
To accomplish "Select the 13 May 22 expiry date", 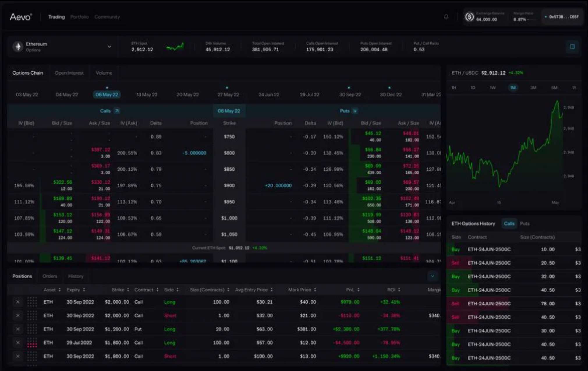I will (147, 94).
